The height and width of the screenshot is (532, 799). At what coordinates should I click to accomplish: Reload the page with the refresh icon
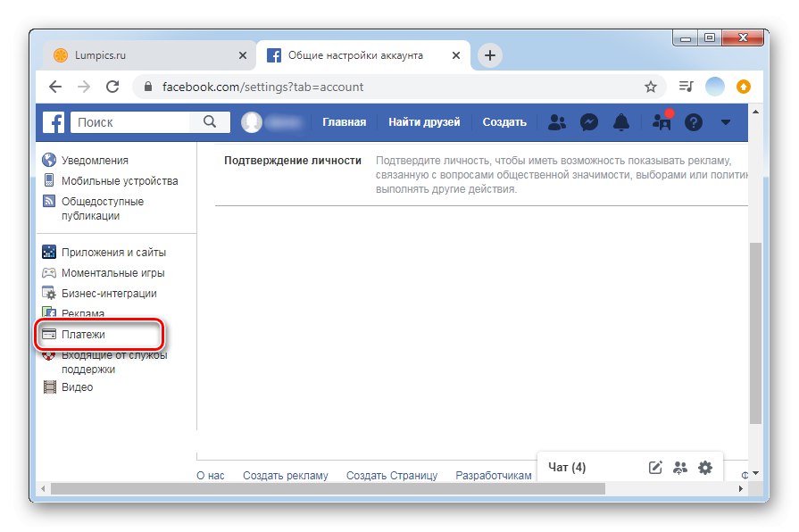(x=112, y=87)
